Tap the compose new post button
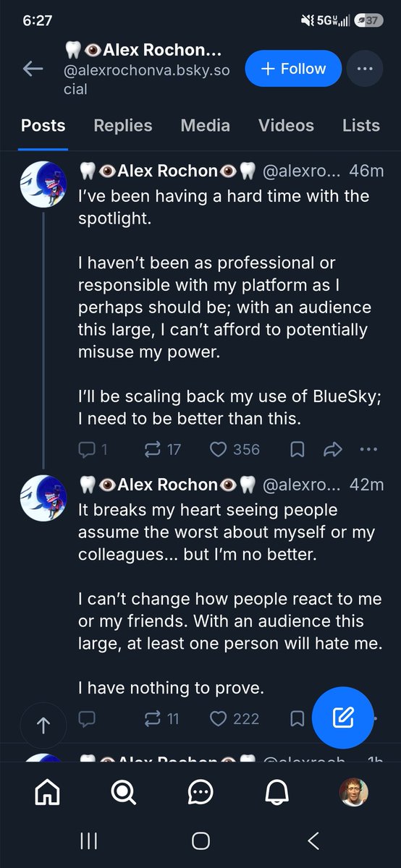Screen dimensions: 401x868 click(343, 718)
